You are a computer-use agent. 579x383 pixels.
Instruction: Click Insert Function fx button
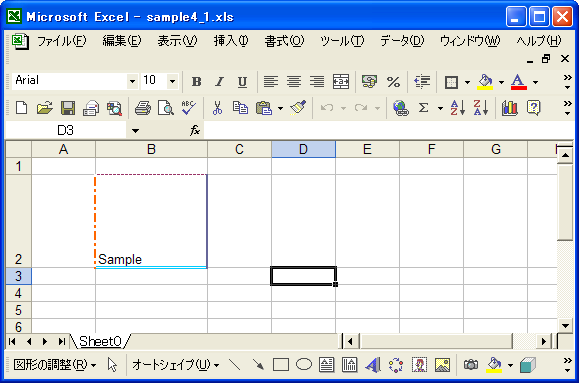click(x=195, y=130)
